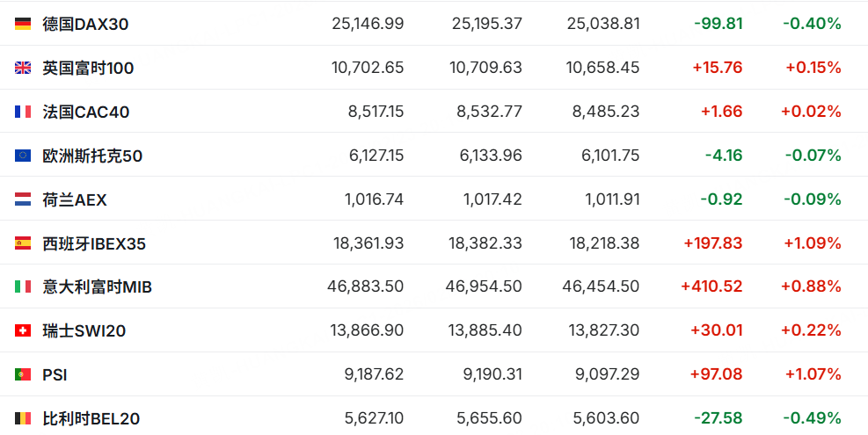Open the 法国CAC40 index page

click(86, 112)
